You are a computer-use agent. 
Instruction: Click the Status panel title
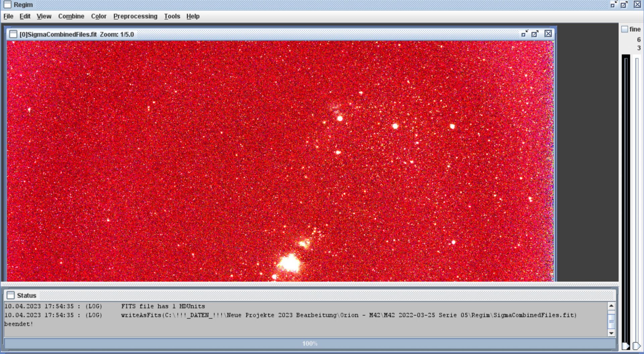(26, 295)
